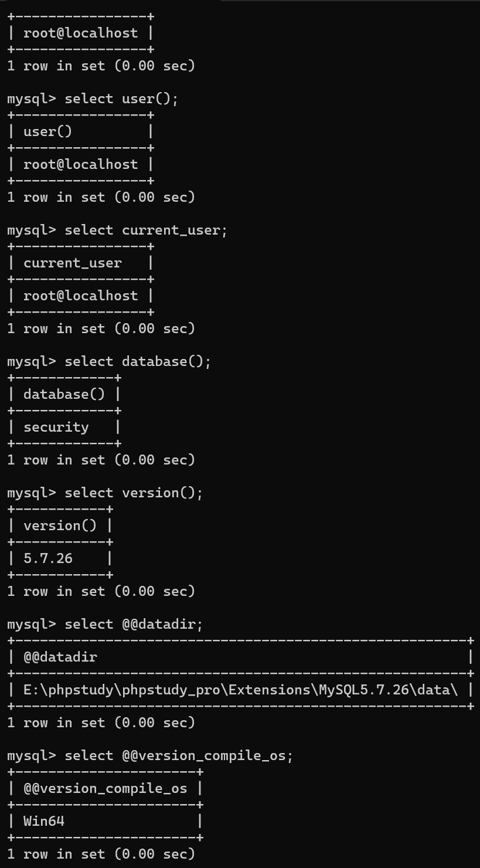Click the 'user()' column header
The height and width of the screenshot is (868, 480).
pos(48,131)
